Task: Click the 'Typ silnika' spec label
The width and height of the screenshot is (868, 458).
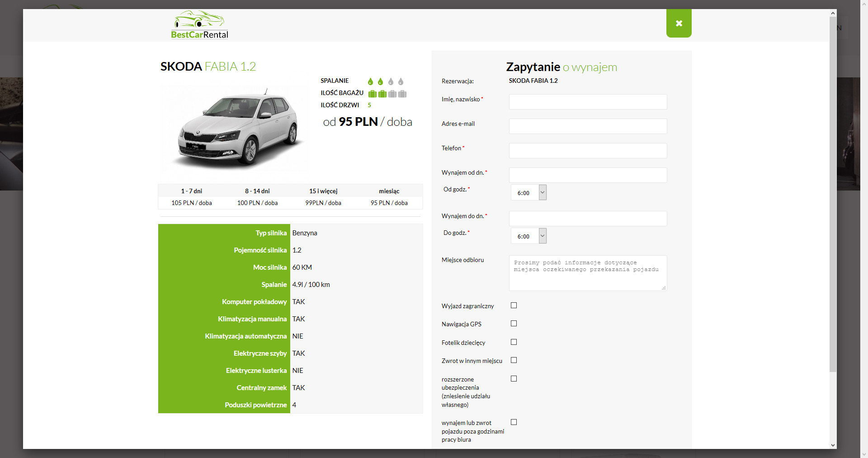Action: (x=271, y=233)
